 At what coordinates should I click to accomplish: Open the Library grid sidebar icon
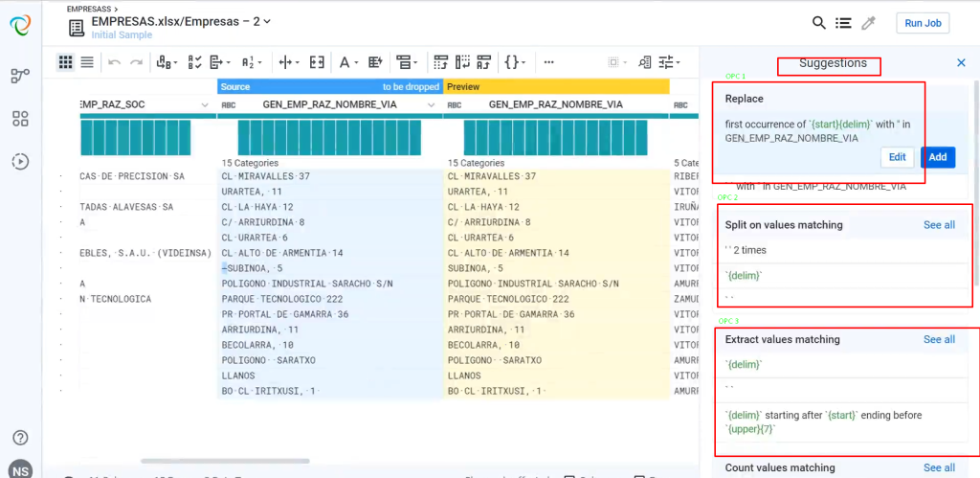tap(20, 119)
